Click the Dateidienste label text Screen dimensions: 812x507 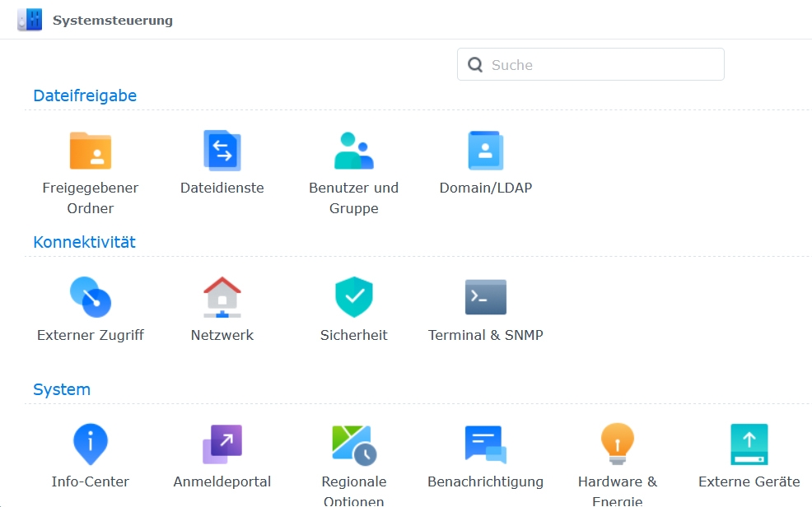click(222, 188)
